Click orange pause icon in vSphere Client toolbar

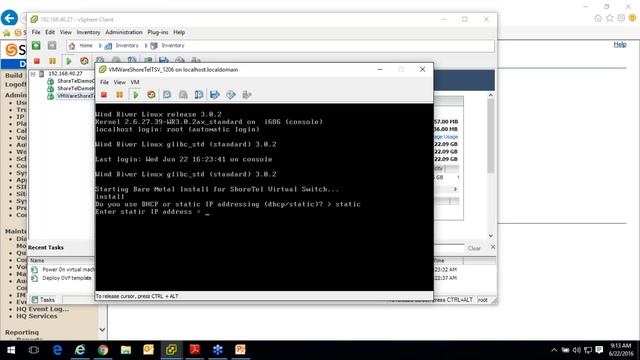[x=52, y=61]
